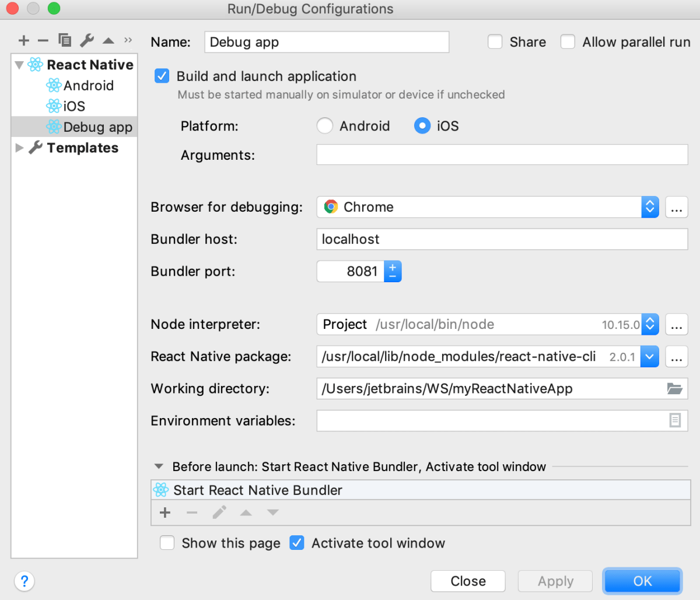The image size is (700, 600).
Task: Add a new run configuration with plus icon
Action: point(24,40)
